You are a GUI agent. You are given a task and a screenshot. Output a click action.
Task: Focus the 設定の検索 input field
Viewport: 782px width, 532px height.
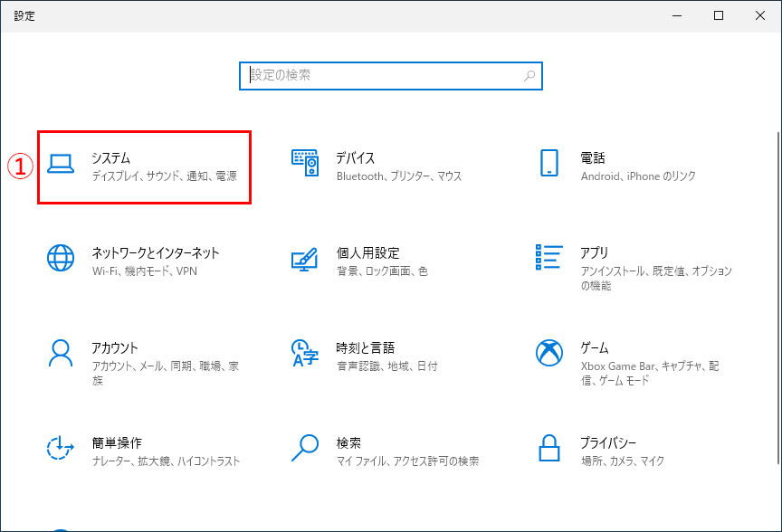[390, 76]
